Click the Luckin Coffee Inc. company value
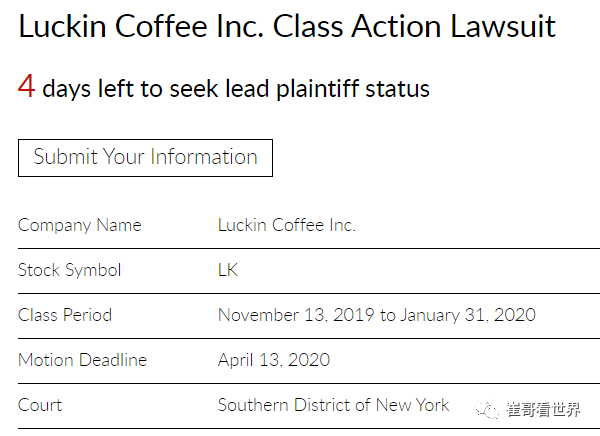The width and height of the screenshot is (600, 436). (x=287, y=225)
